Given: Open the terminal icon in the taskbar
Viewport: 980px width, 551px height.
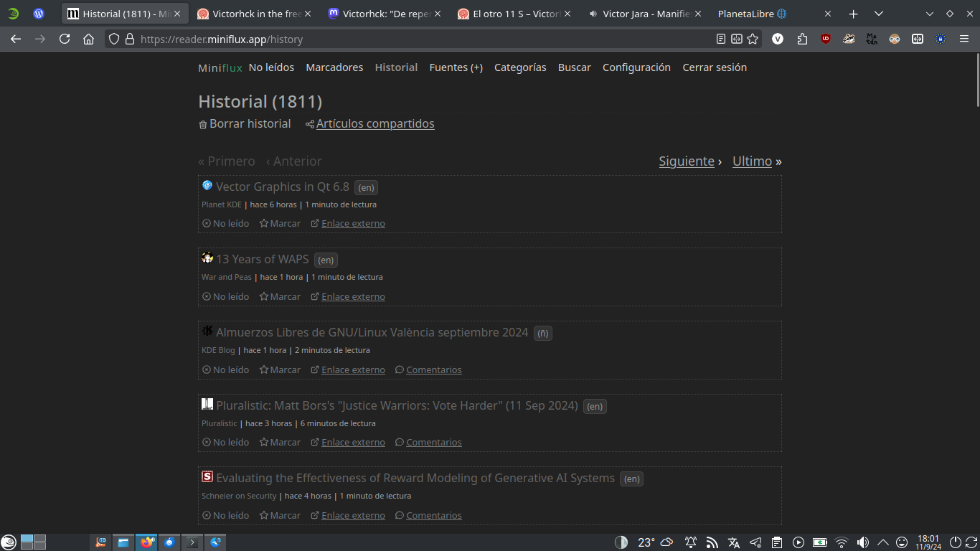Looking at the screenshot, I should click(192, 542).
